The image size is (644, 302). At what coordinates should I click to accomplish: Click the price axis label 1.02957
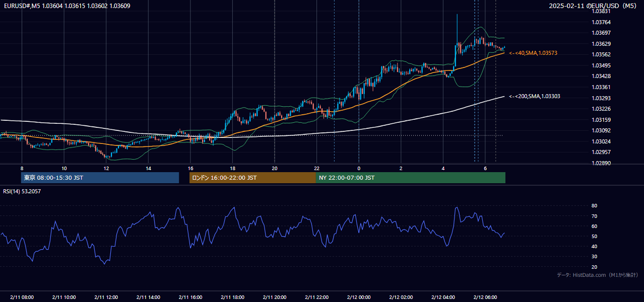click(601, 152)
